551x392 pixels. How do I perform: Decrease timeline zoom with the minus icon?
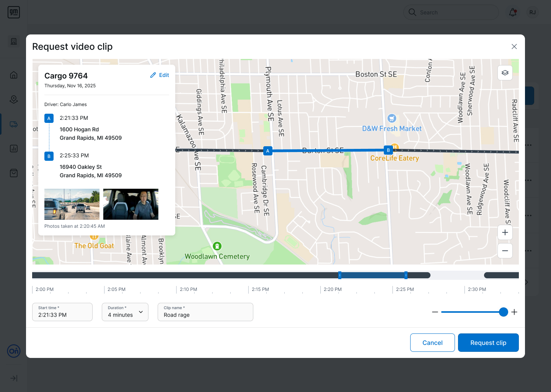pyautogui.click(x=435, y=312)
